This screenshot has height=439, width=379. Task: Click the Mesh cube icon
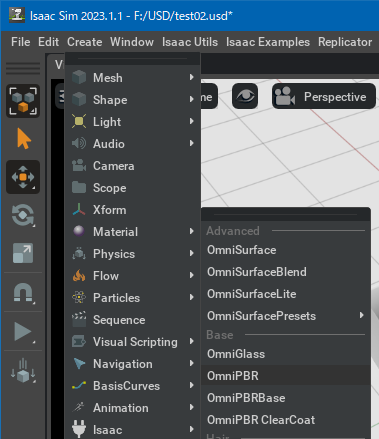pos(79,77)
